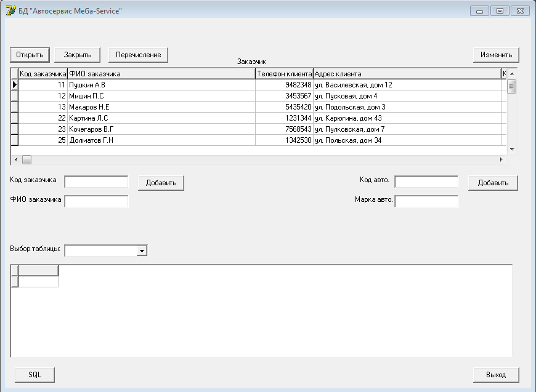The image size is (536, 392).
Task: Select the Пушкин А.В cell
Action: (161, 85)
